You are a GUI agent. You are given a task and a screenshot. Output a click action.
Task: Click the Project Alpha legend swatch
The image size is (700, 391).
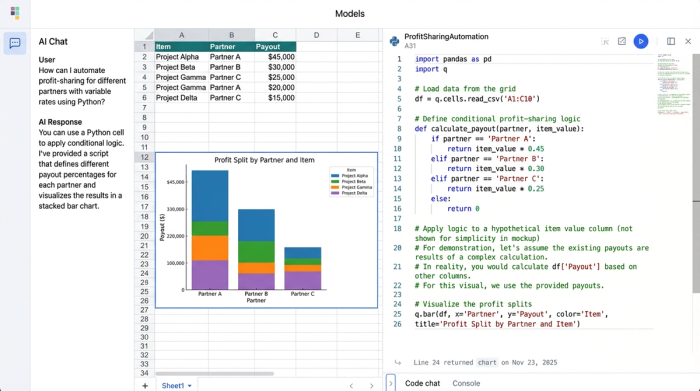pyautogui.click(x=335, y=176)
